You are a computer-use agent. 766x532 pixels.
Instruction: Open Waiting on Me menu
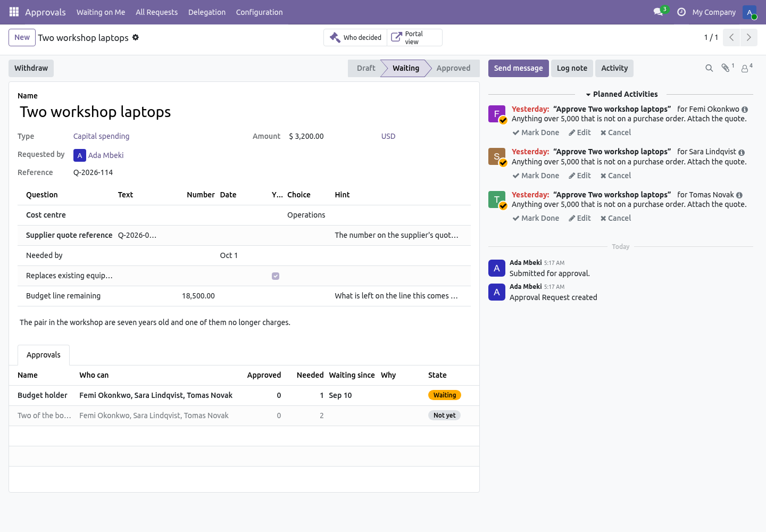pos(101,12)
